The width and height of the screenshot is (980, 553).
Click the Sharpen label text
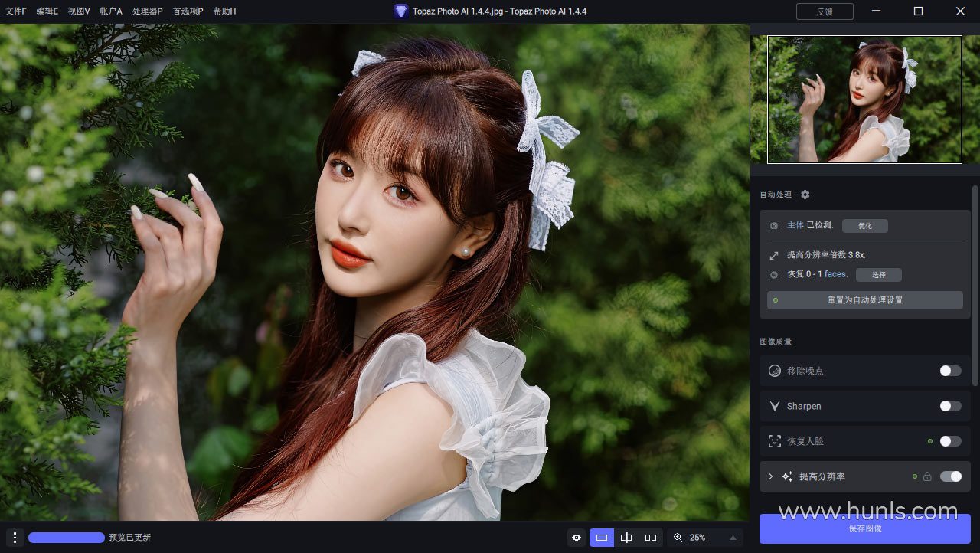tap(804, 406)
